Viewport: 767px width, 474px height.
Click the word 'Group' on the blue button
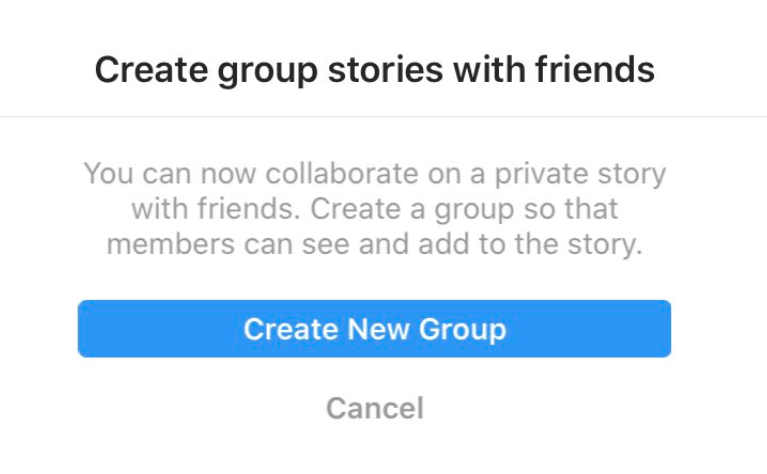pyautogui.click(x=462, y=330)
